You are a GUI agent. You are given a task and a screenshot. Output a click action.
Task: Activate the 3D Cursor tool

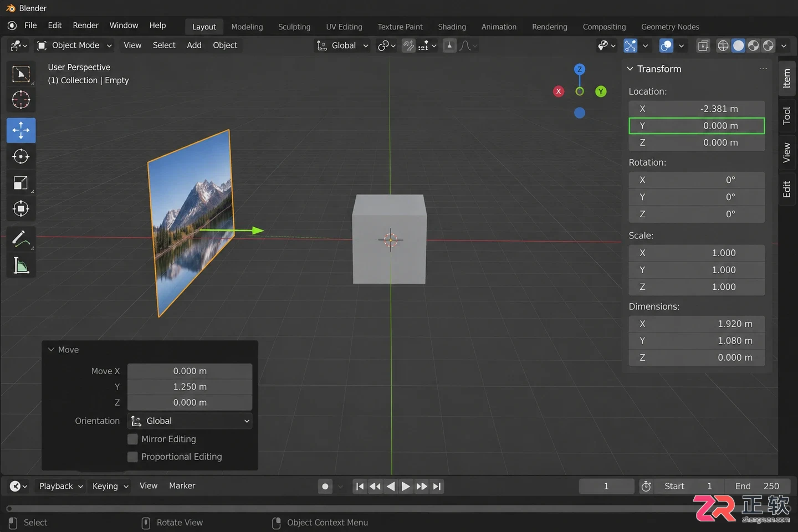pos(21,100)
